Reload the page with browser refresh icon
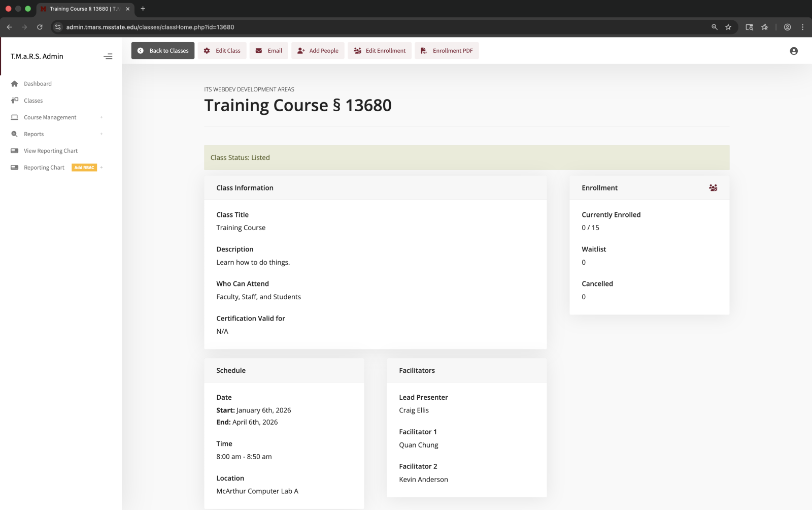The width and height of the screenshot is (812, 510). 40,27
